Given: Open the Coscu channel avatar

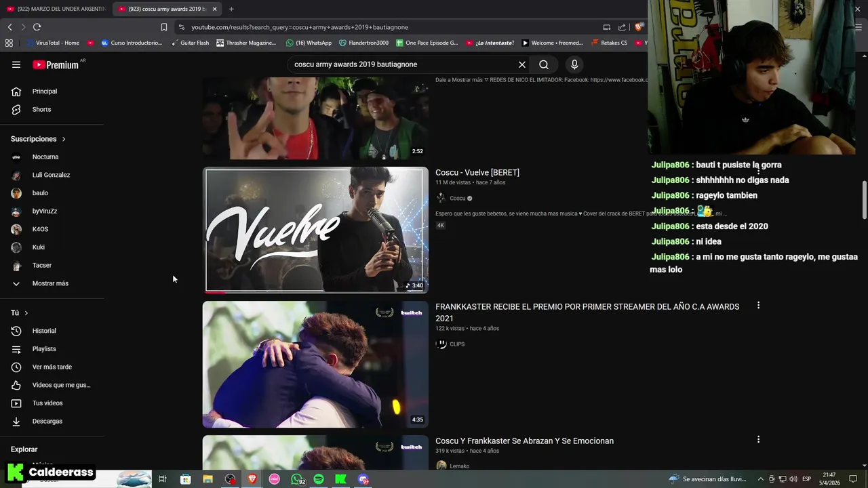Looking at the screenshot, I should [441, 198].
